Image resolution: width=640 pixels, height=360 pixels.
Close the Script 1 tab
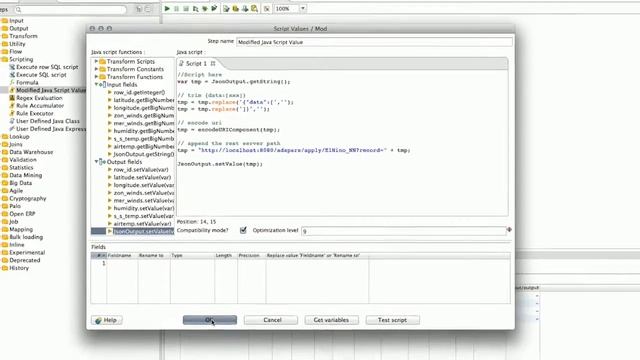(213, 64)
